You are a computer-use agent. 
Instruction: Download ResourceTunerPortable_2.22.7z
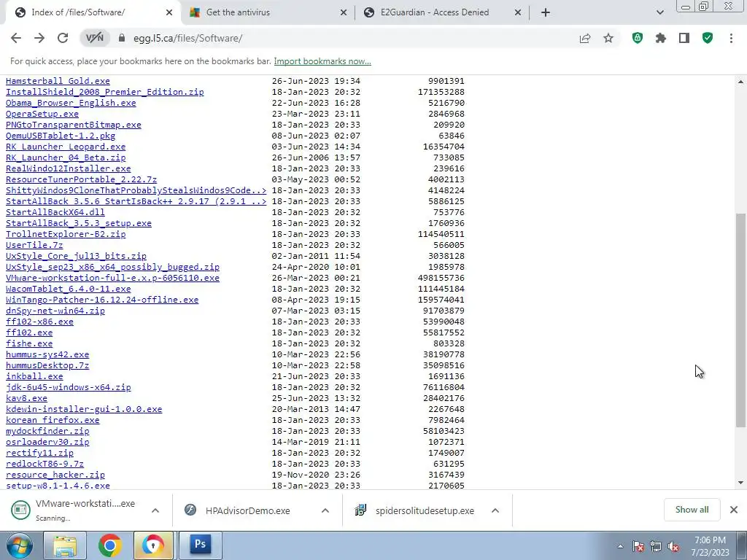pyautogui.click(x=81, y=179)
